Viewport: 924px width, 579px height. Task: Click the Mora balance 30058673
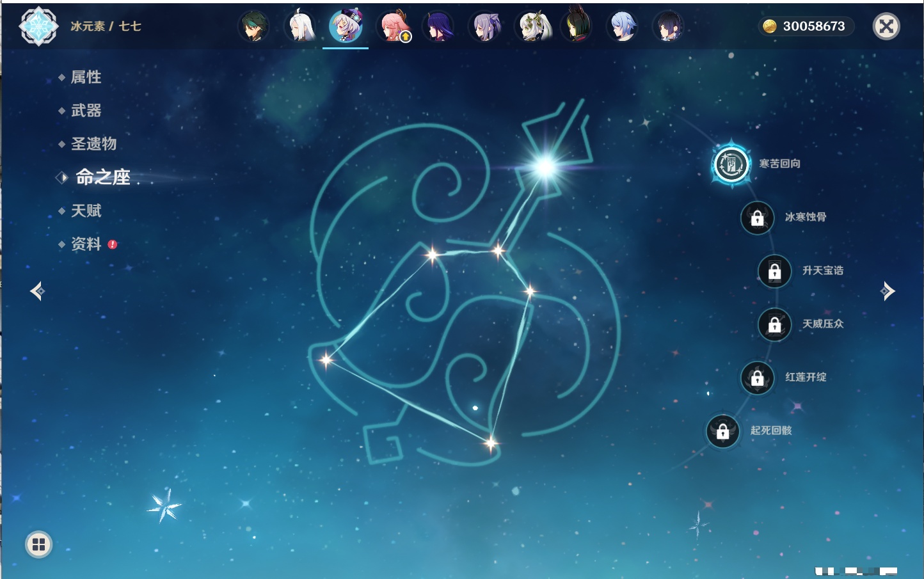coord(814,26)
